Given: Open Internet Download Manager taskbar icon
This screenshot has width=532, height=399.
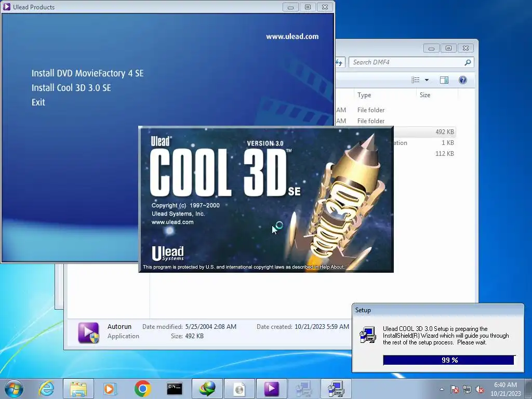Looking at the screenshot, I should click(207, 389).
